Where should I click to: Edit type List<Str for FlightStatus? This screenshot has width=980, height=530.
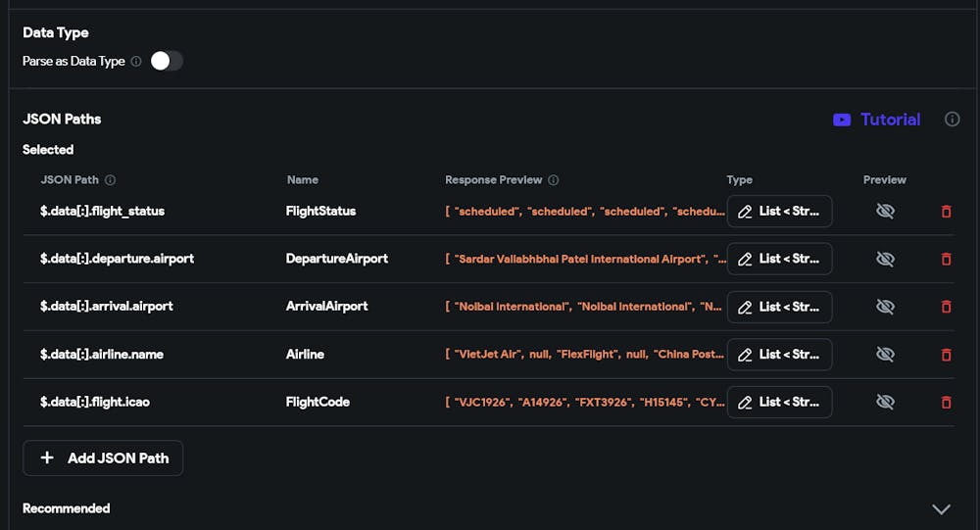(779, 212)
